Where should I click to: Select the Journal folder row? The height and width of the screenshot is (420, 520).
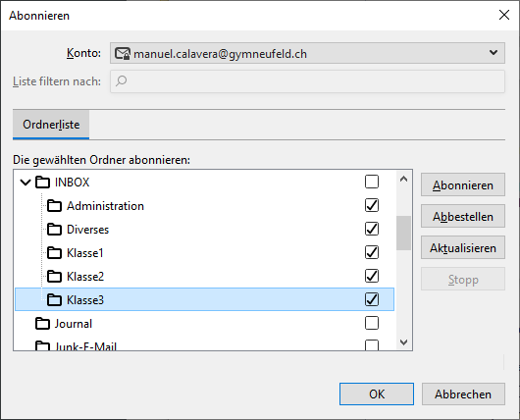[x=205, y=324]
